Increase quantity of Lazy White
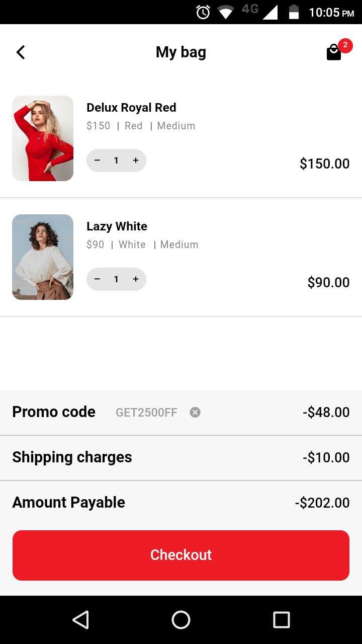The image size is (362, 644). coord(135,279)
